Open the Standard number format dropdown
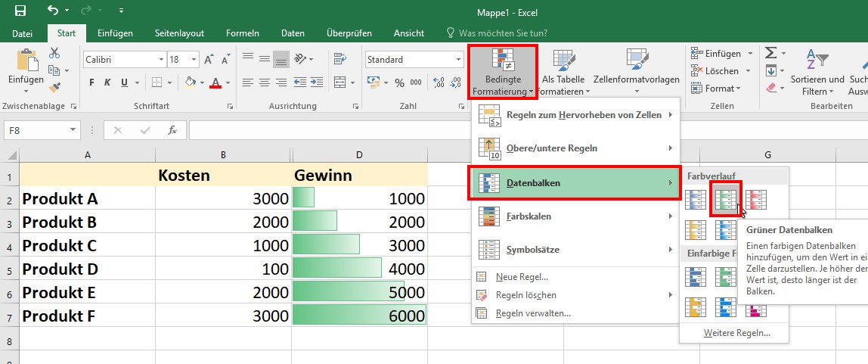Viewport: 868px width, 364px height. (x=458, y=59)
